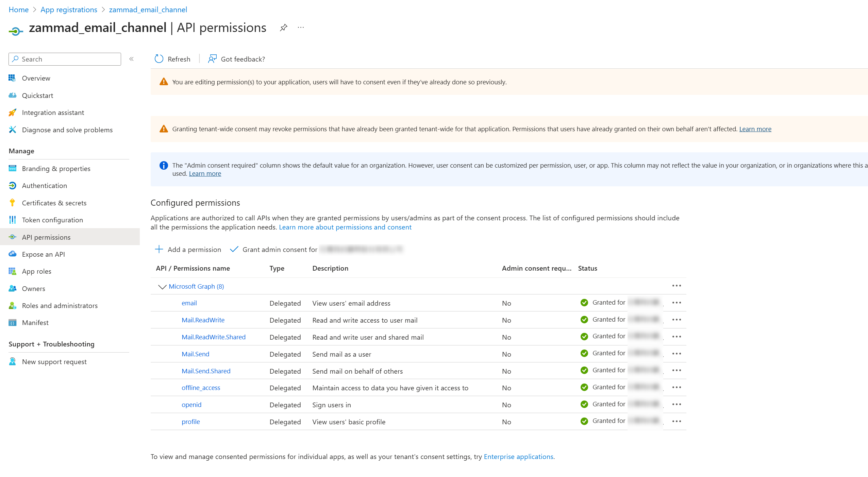The width and height of the screenshot is (868, 477).
Task: Open more options for profile permission
Action: point(677,421)
